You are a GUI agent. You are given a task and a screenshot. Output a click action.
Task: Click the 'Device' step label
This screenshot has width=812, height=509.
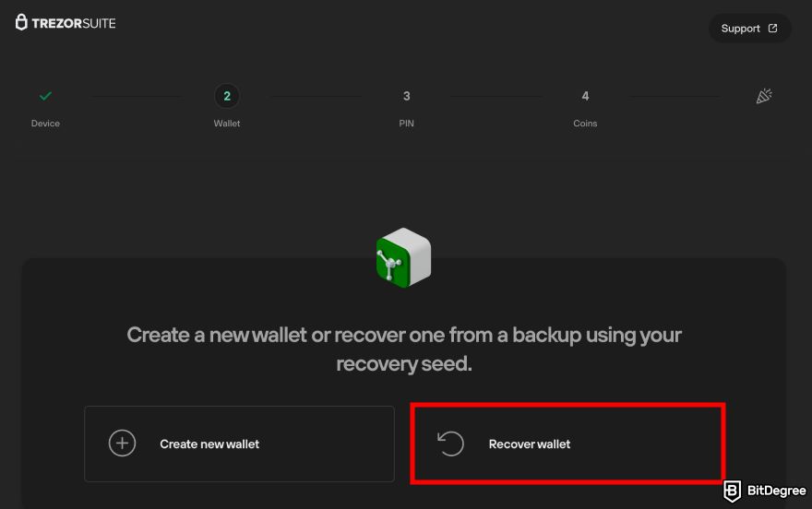tap(45, 124)
